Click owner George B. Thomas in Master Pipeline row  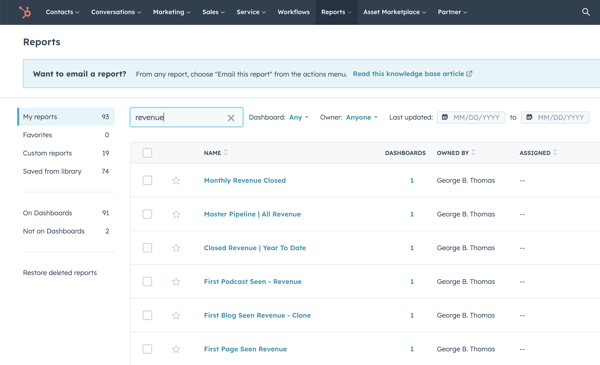point(466,214)
